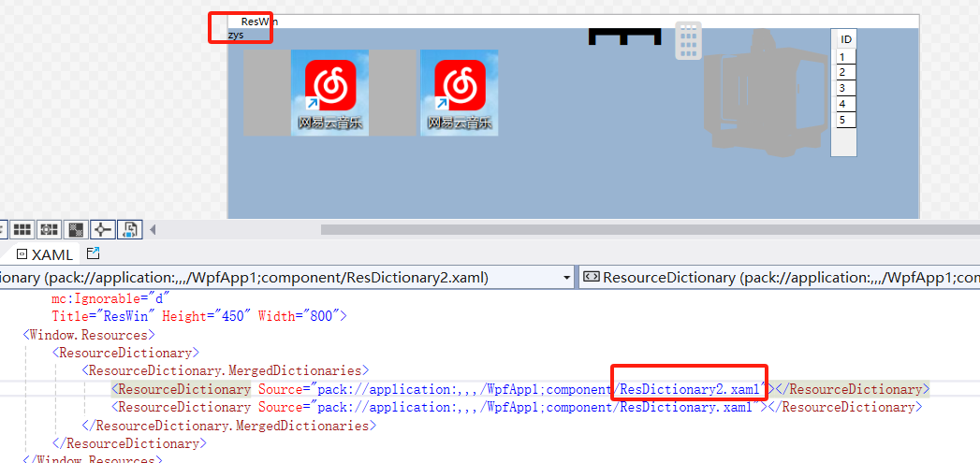Click the Height="450" attribute in code
Image resolution: width=980 pixels, height=463 pixels.
pyautogui.click(x=208, y=316)
